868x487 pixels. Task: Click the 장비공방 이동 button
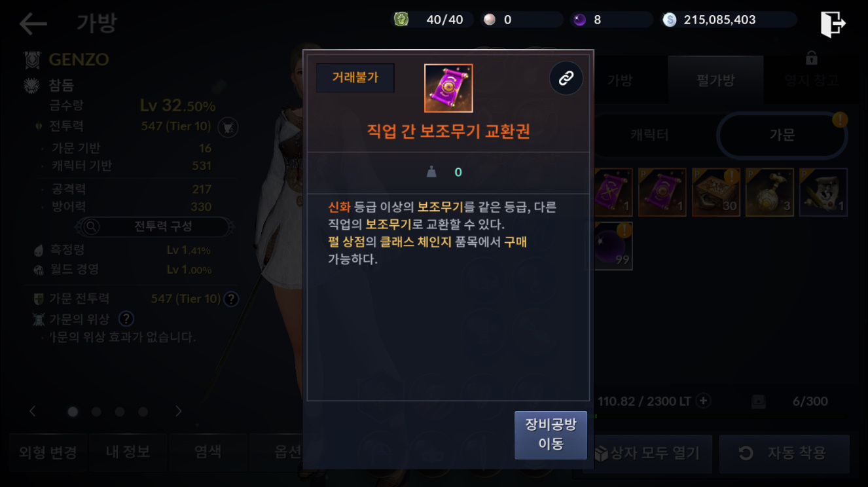551,435
